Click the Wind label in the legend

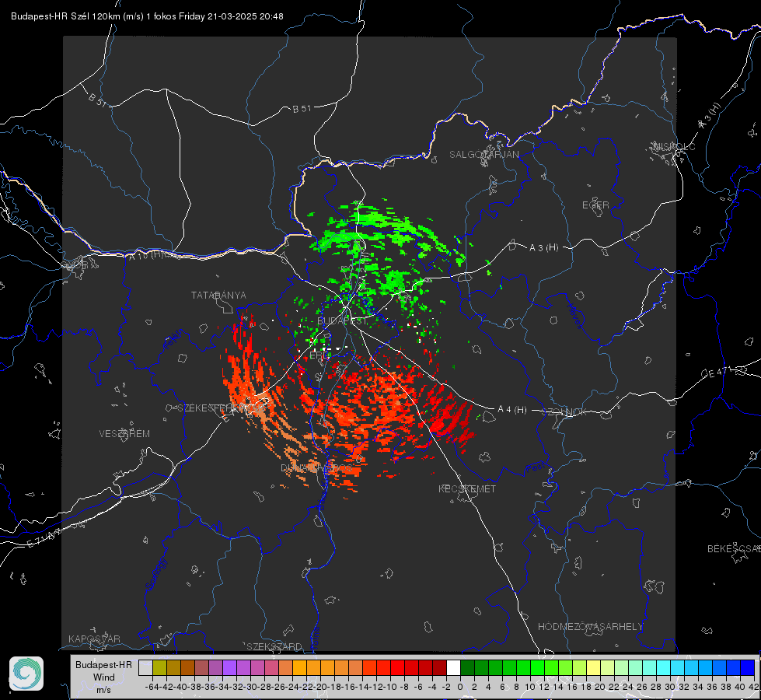click(104, 677)
